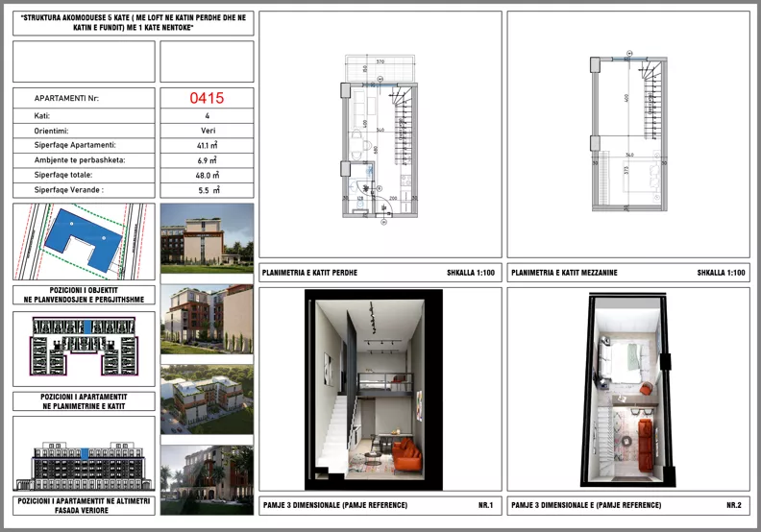Click the apartment area value 41.1 m²
761x532 pixels.
(x=208, y=145)
